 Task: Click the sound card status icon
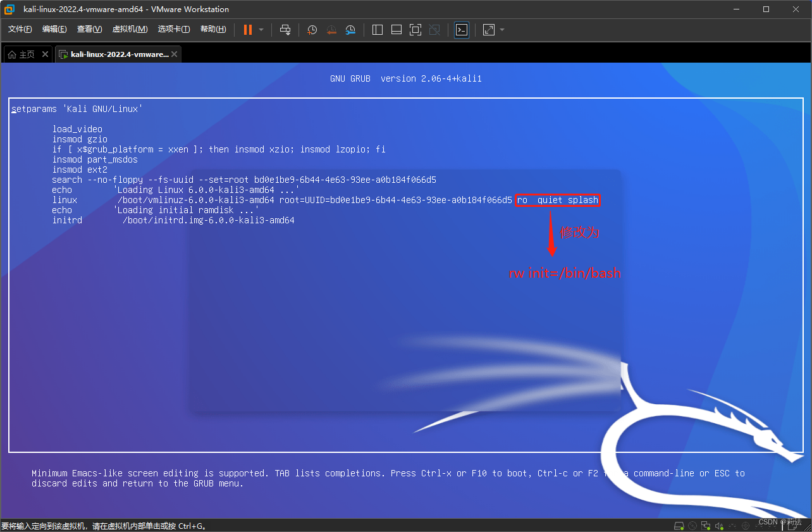[719, 526]
